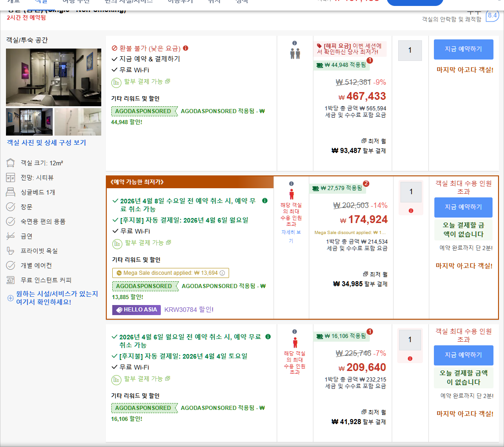Open 할부 결제 가능 link in the ₩209,640 offer
This screenshot has width=504, height=447.
pyautogui.click(x=147, y=379)
